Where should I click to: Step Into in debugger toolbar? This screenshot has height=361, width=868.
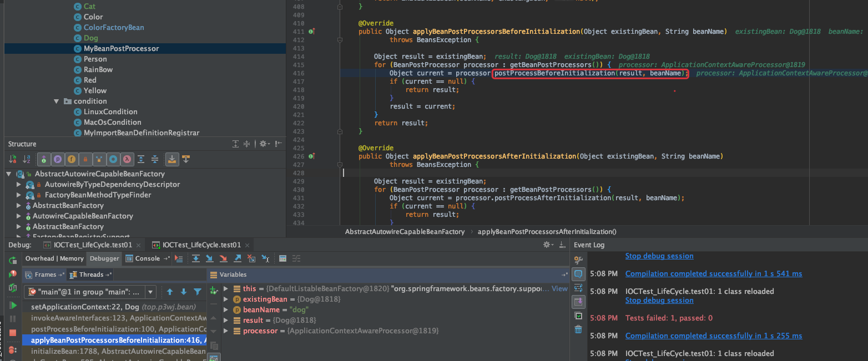(x=209, y=258)
